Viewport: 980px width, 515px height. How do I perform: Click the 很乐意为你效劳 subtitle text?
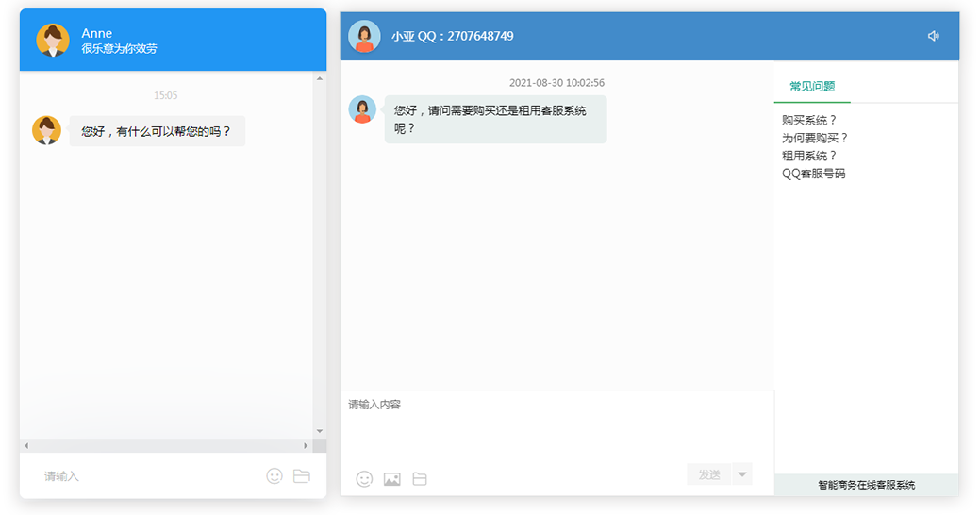(119, 49)
